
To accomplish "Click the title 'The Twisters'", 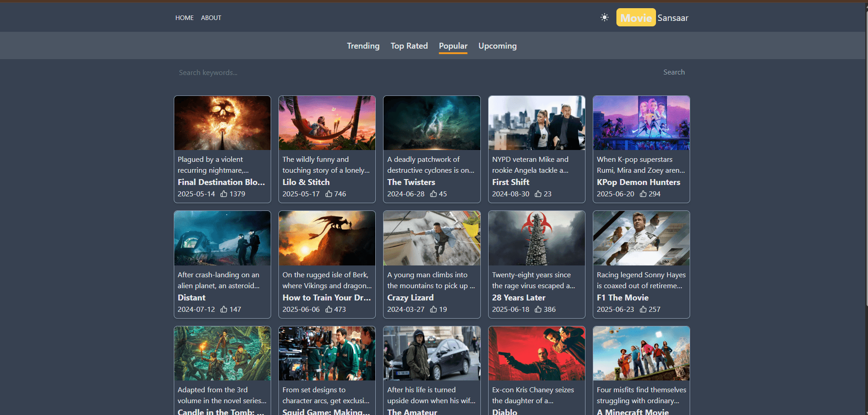I will click(411, 182).
